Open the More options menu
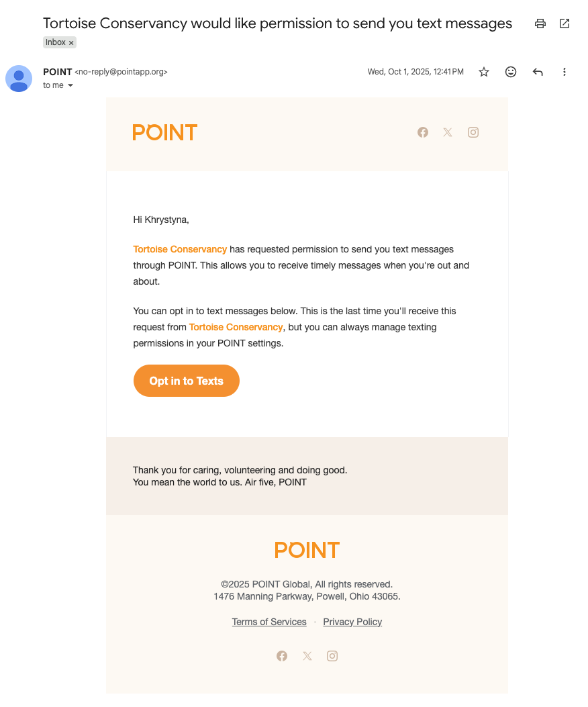 click(x=565, y=72)
